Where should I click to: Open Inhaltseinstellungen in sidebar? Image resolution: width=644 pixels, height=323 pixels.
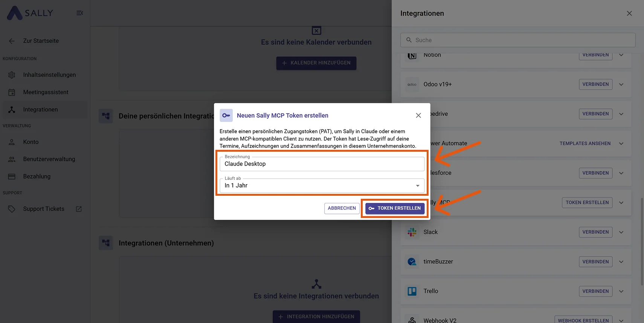(45, 75)
